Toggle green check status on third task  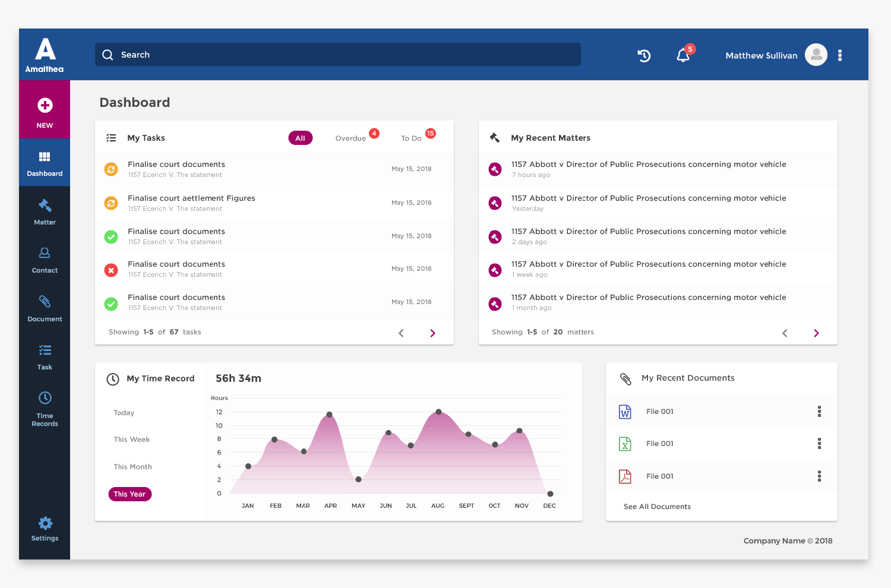coord(111,237)
